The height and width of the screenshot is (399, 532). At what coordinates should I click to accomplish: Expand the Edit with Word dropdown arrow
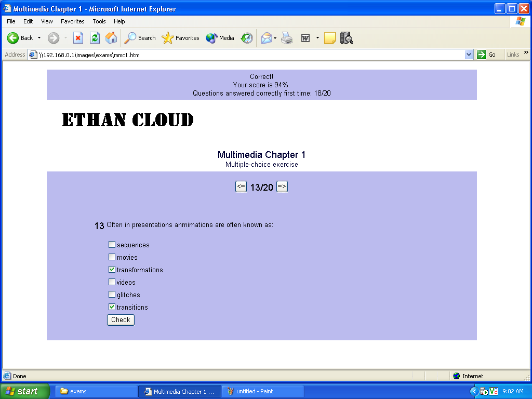317,38
